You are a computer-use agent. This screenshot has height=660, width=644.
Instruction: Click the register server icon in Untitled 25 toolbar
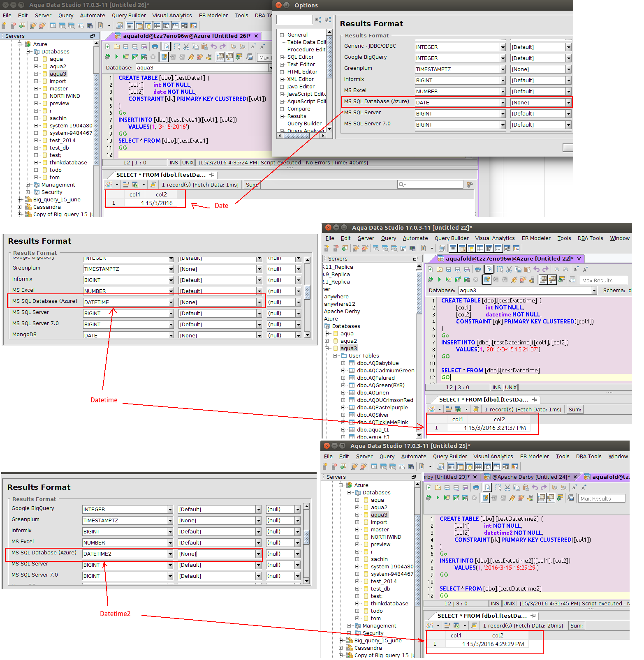tap(325, 466)
